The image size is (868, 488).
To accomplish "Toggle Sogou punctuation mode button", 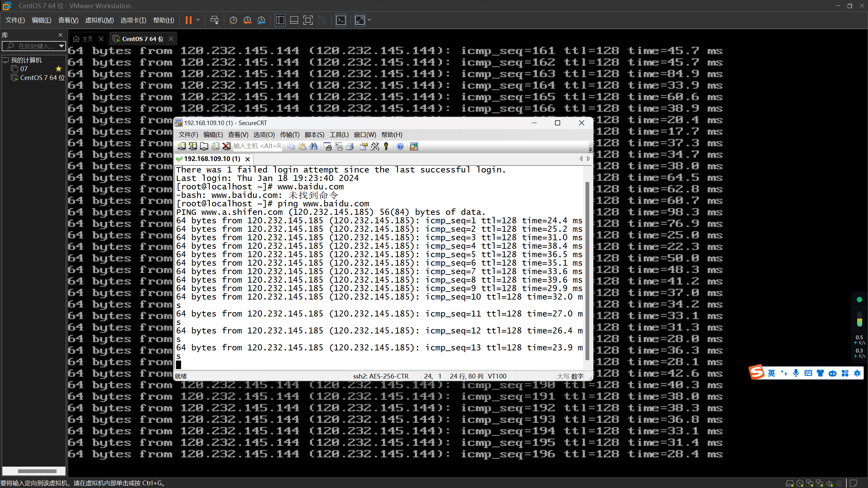I will tap(784, 373).
